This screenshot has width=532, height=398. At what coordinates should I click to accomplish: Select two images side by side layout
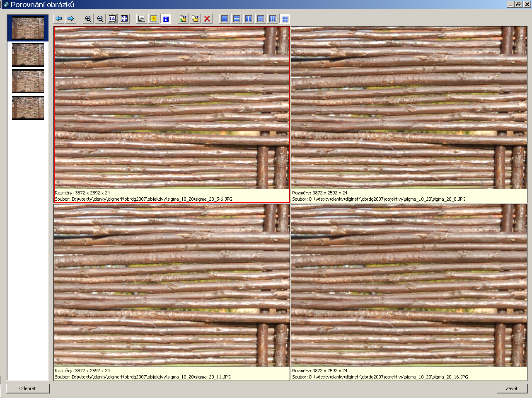click(x=249, y=19)
